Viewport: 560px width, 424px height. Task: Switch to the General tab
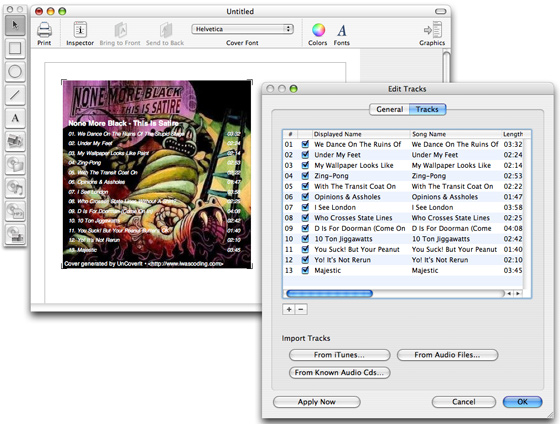(389, 109)
